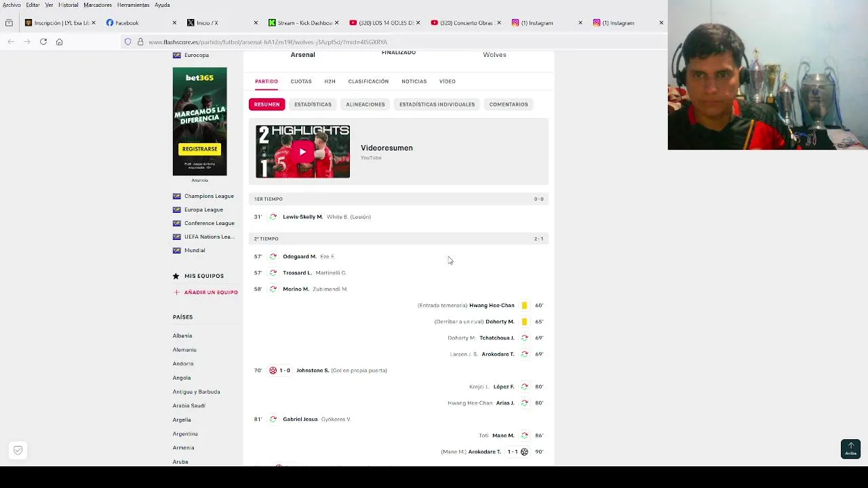Select Argentina in countries list

(185, 434)
